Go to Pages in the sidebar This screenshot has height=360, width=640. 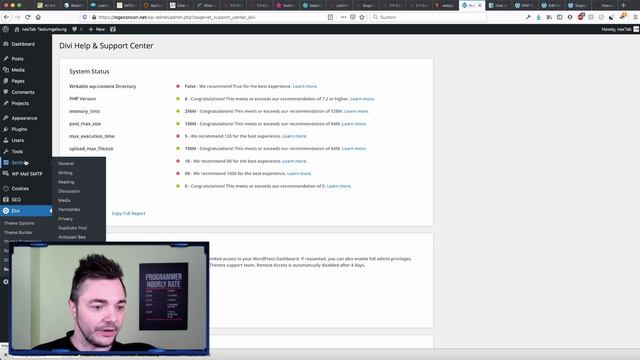pos(18,81)
